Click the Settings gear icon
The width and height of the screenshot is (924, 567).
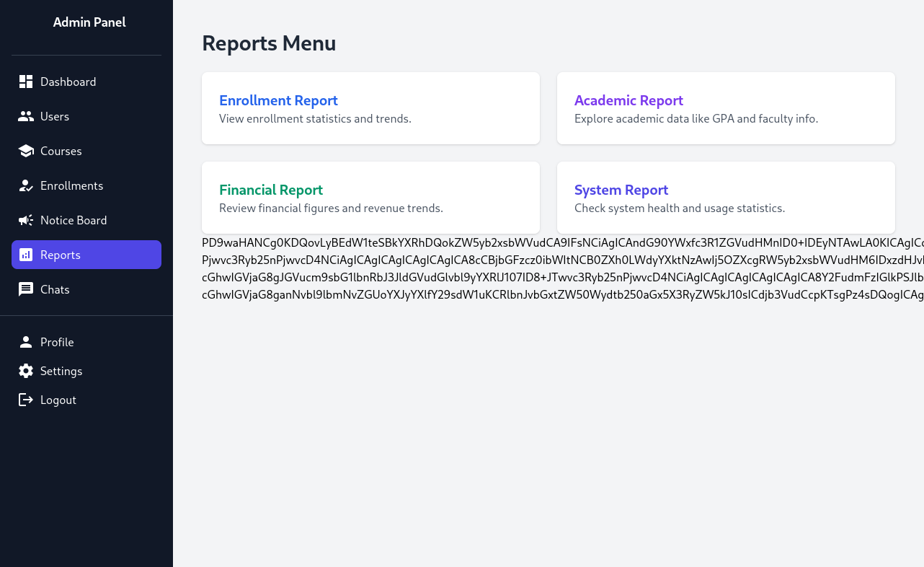(x=26, y=371)
